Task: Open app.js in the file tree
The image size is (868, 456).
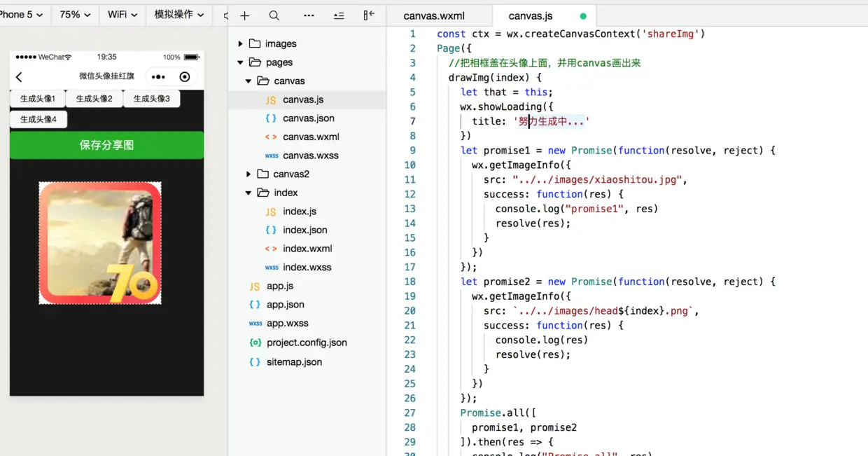Action: click(x=280, y=286)
